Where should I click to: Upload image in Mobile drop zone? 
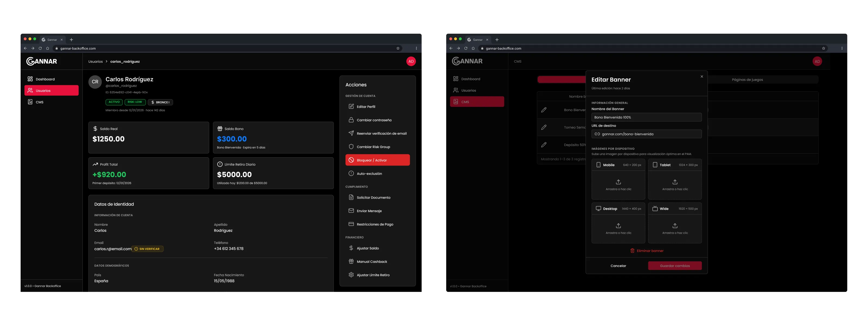(618, 185)
